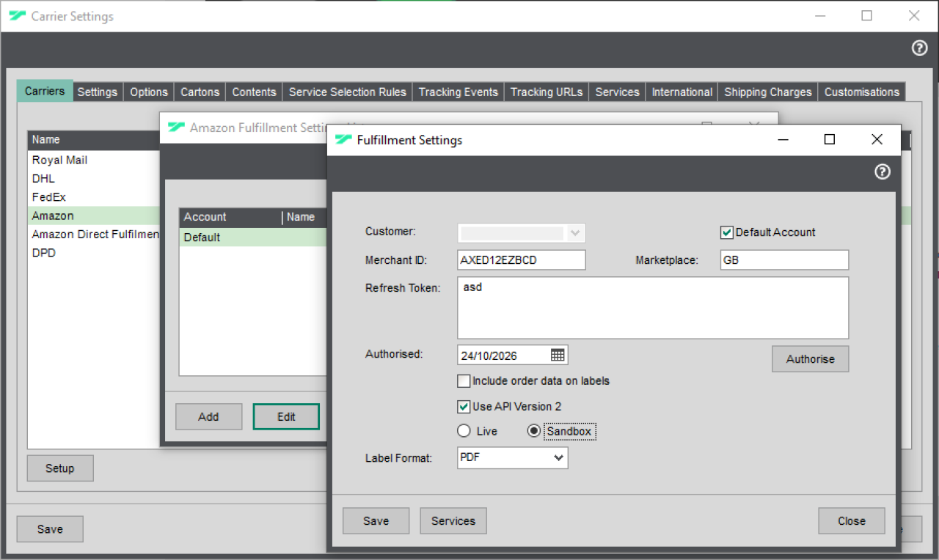Click the Marketplace input field
This screenshot has width=939, height=560.
coord(784,260)
